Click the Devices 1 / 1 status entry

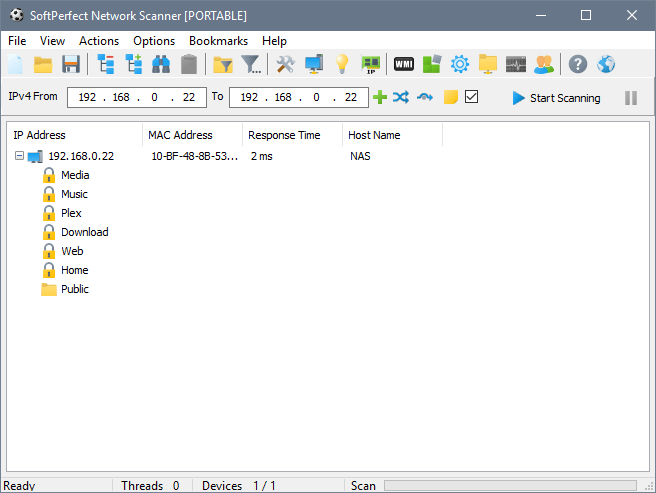239,485
